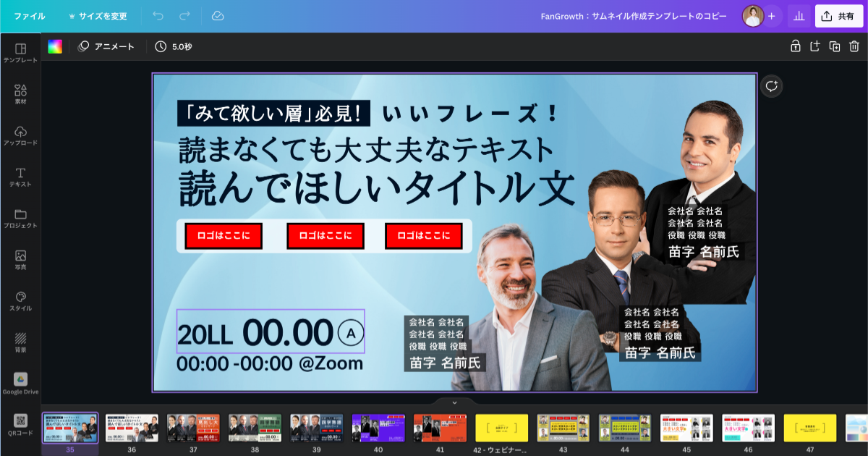The image size is (868, 456).
Task: Select page thumbnail 36
Action: click(132, 428)
